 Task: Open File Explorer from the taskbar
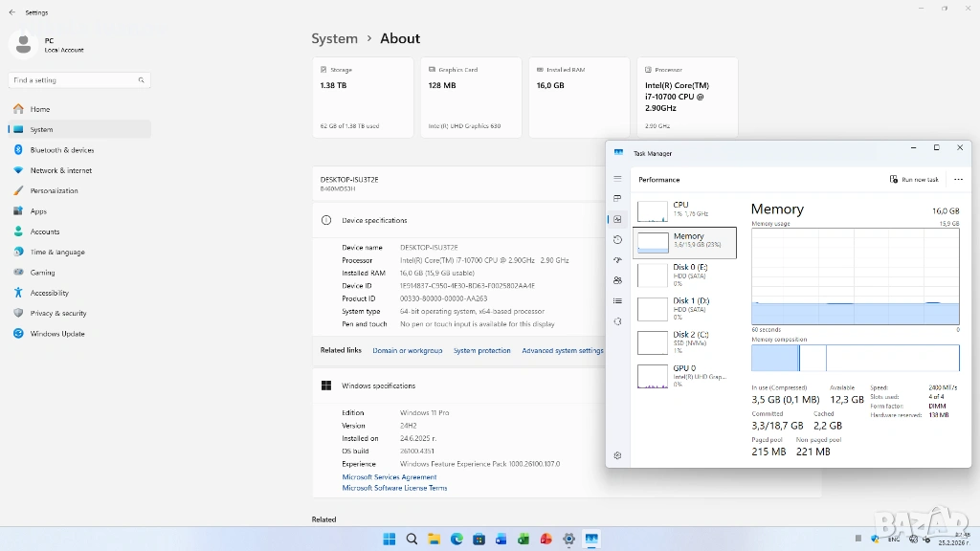[x=434, y=540]
